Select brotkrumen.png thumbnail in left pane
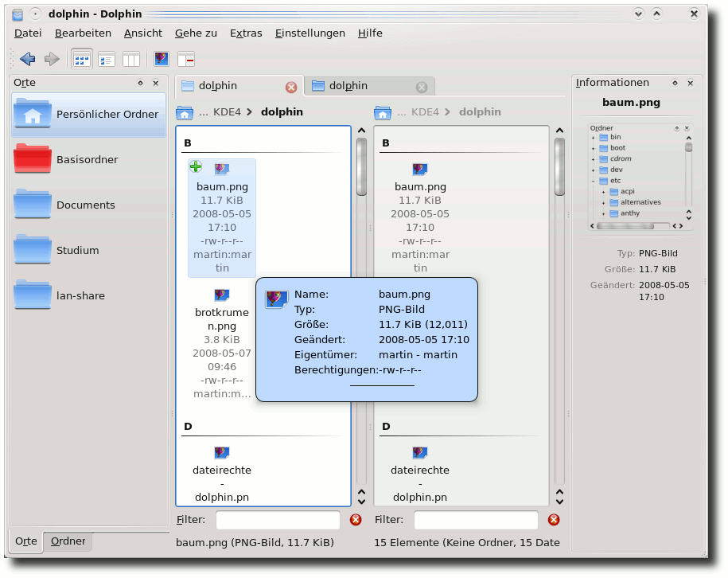This screenshot has width=728, height=578. click(221, 295)
